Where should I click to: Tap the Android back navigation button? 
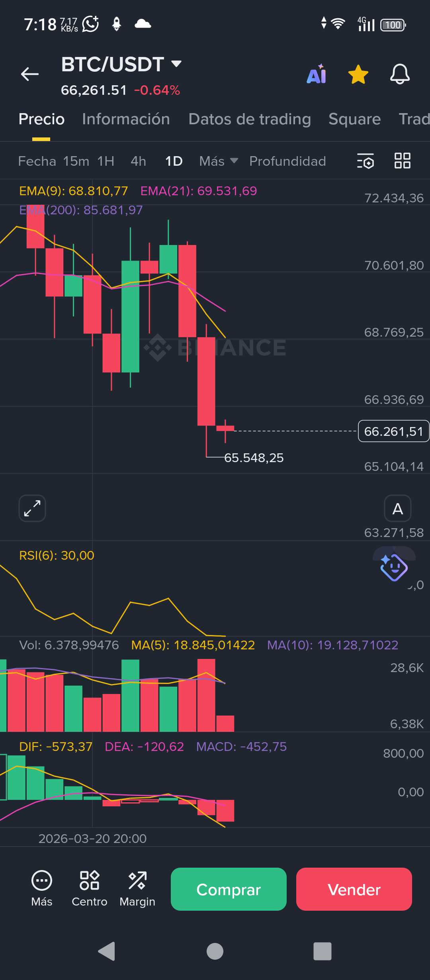click(x=107, y=951)
